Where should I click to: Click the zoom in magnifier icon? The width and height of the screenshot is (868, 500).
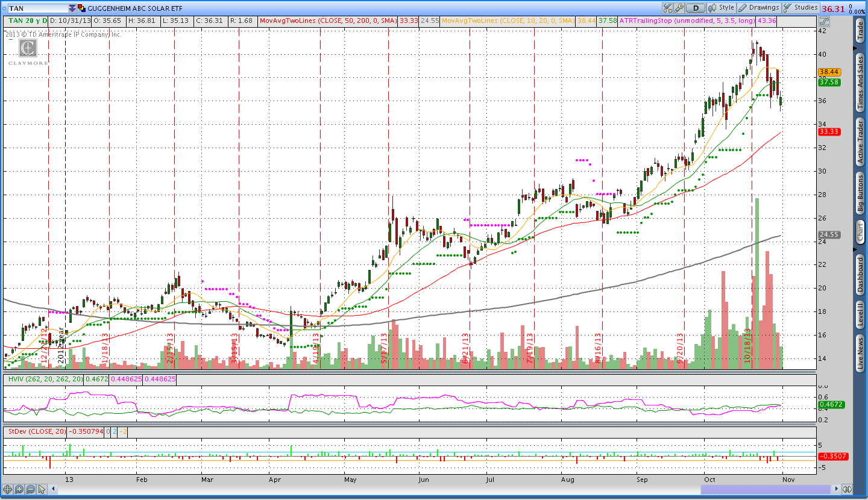[19, 489]
